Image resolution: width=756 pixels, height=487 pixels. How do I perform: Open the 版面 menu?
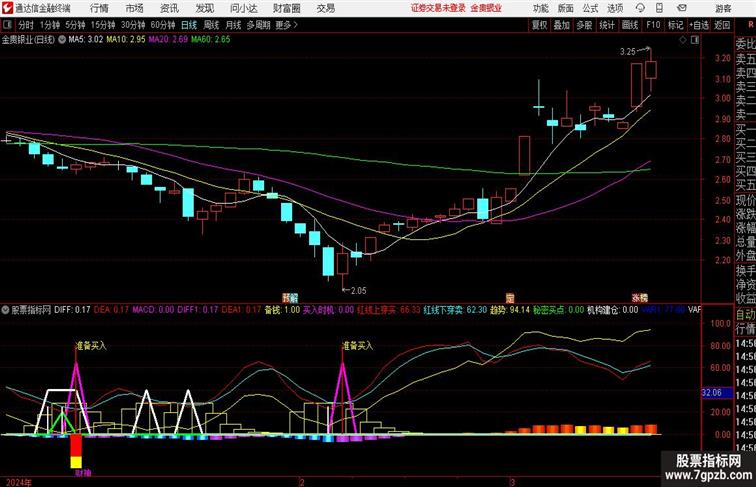click(566, 8)
